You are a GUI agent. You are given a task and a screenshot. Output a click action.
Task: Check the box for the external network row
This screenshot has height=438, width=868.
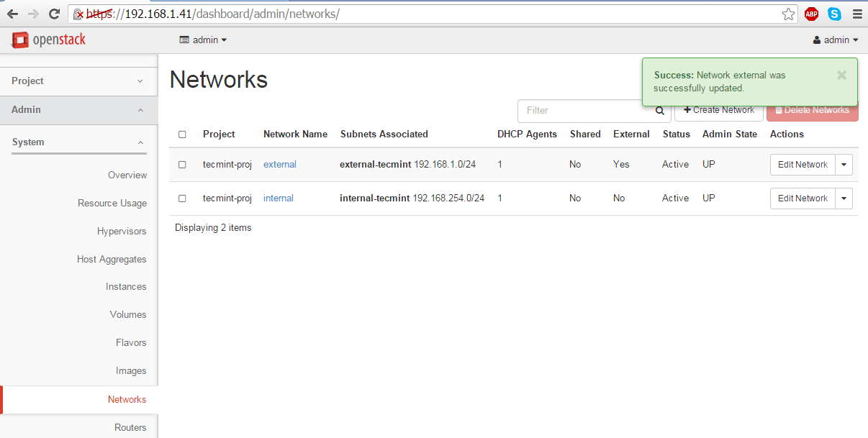point(182,165)
